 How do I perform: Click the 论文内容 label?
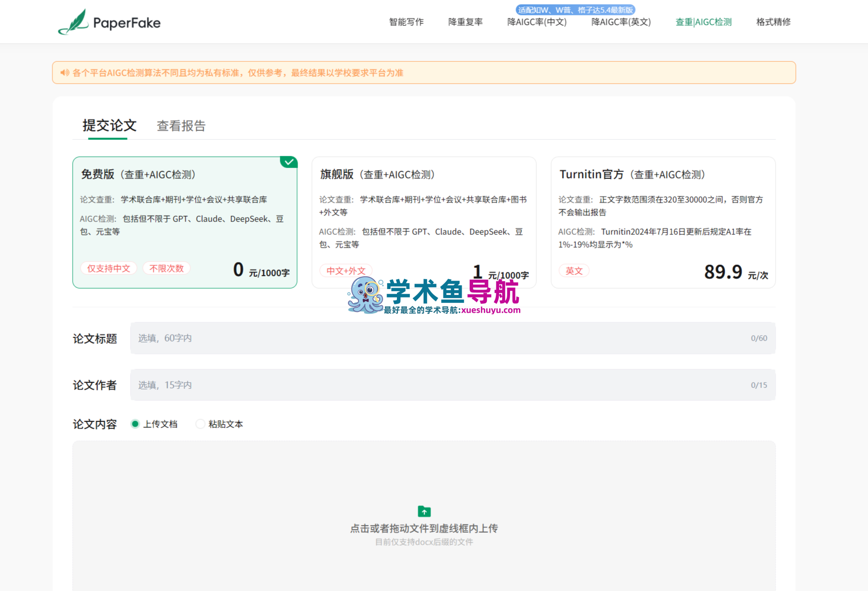95,424
